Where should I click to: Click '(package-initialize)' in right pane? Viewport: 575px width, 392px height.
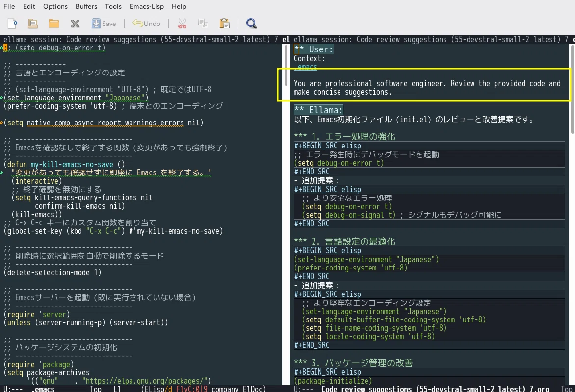333,381
